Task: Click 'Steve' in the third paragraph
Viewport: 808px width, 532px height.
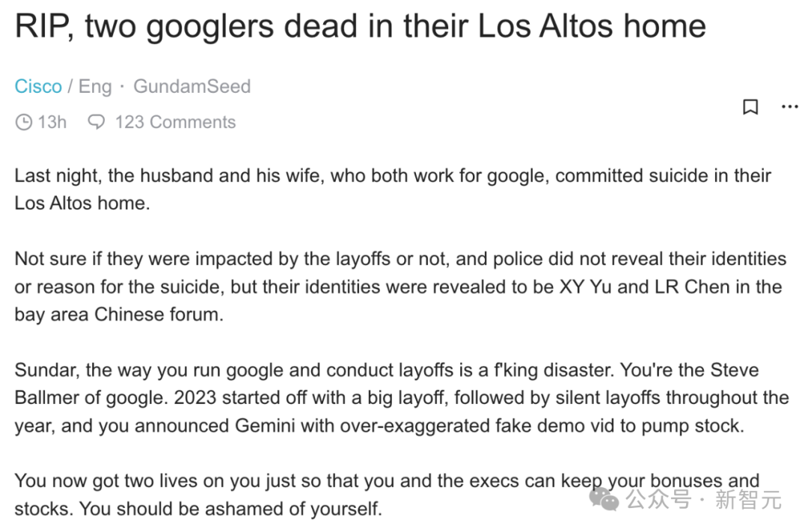Action: pos(735,370)
